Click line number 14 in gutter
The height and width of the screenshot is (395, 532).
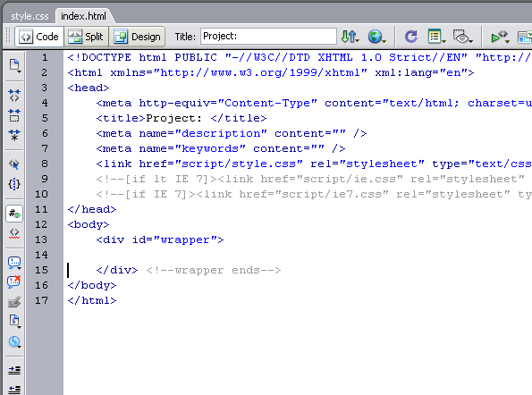click(x=41, y=255)
